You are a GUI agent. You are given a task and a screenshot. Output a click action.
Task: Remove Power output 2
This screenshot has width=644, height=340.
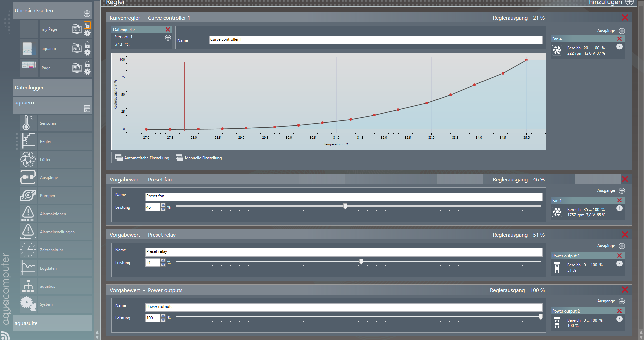coord(619,311)
